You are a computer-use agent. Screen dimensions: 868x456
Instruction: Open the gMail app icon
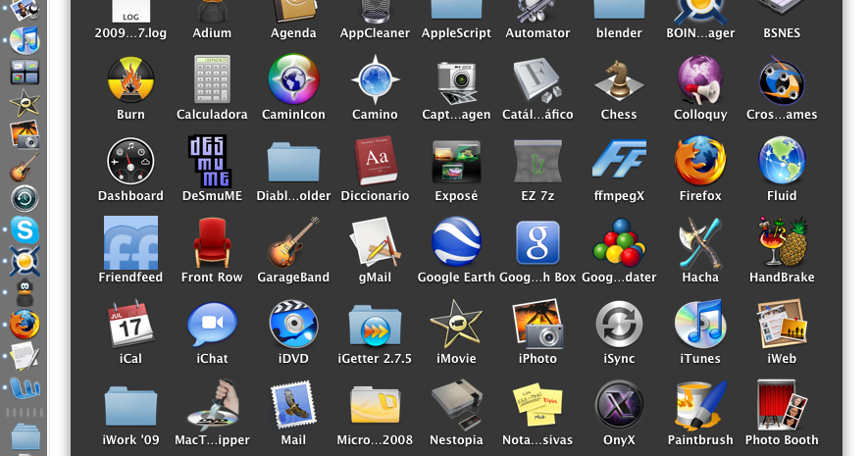(375, 242)
